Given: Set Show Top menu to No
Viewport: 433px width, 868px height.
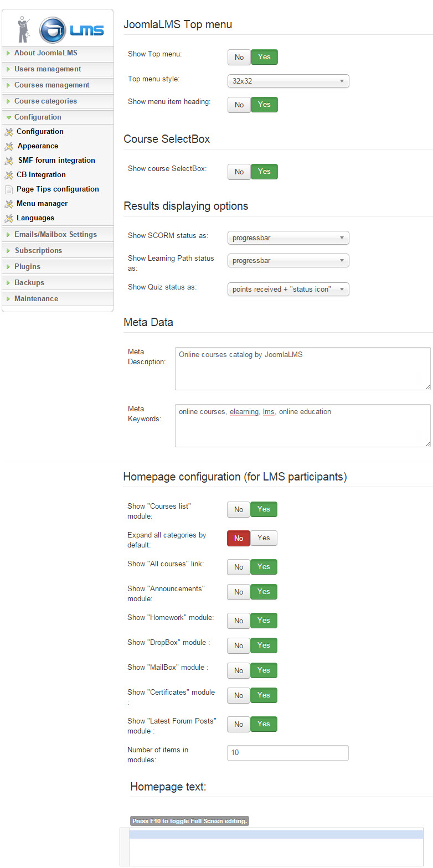Looking at the screenshot, I should pos(239,57).
